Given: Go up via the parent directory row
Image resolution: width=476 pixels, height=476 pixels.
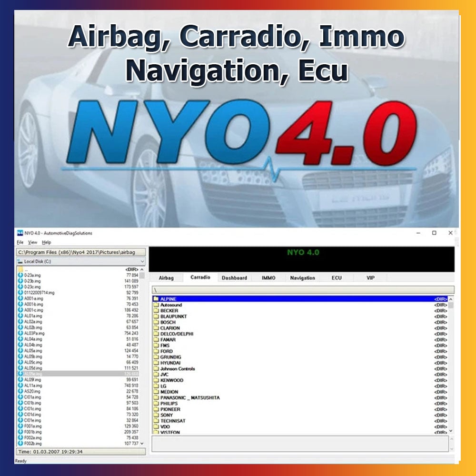Looking at the screenshot, I should tap(78, 269).
